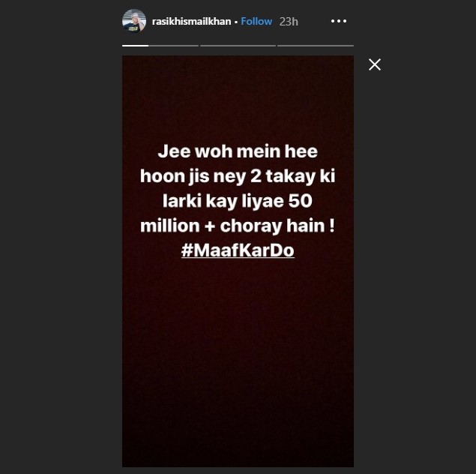The width and height of the screenshot is (476, 474).
Task: Click the "hoon jis ney 2 takay ki" line
Action: point(238,176)
